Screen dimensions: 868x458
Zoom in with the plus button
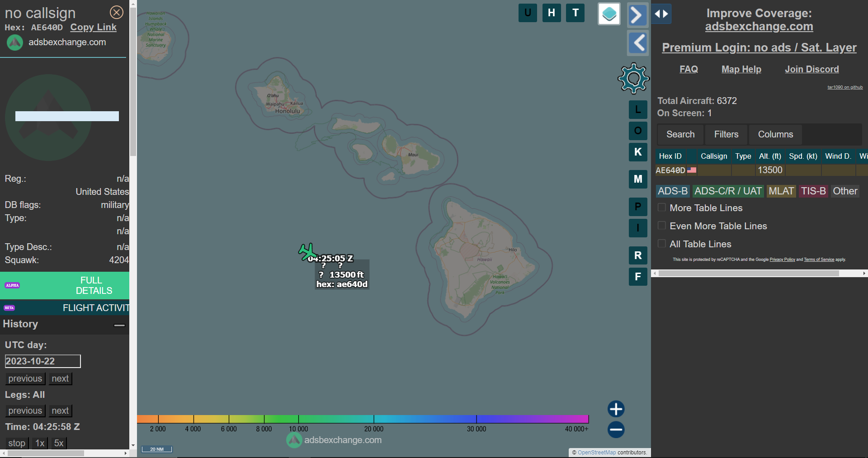click(616, 409)
